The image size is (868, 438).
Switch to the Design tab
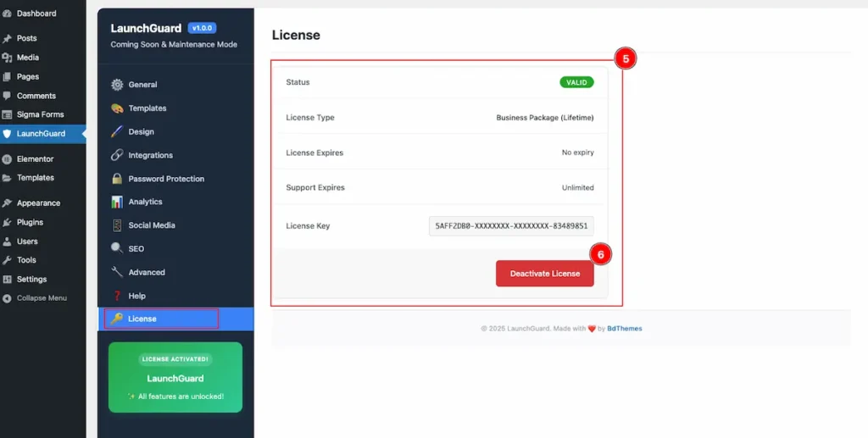(175, 131)
